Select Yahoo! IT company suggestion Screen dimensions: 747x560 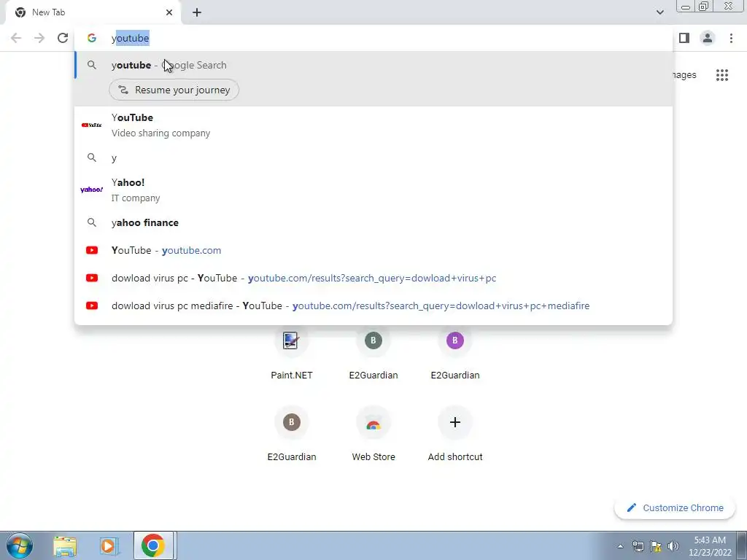373,190
